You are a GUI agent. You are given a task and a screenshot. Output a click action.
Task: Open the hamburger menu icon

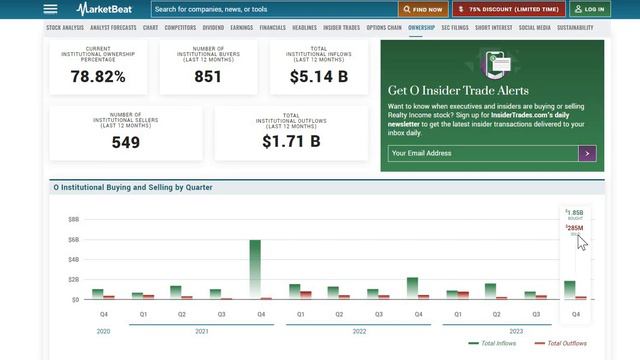pyautogui.click(x=50, y=9)
